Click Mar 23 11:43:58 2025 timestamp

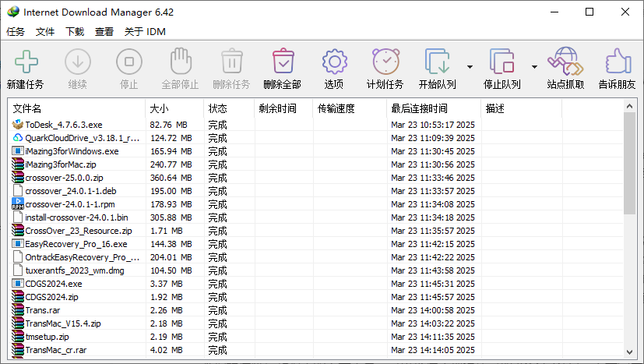point(433,270)
